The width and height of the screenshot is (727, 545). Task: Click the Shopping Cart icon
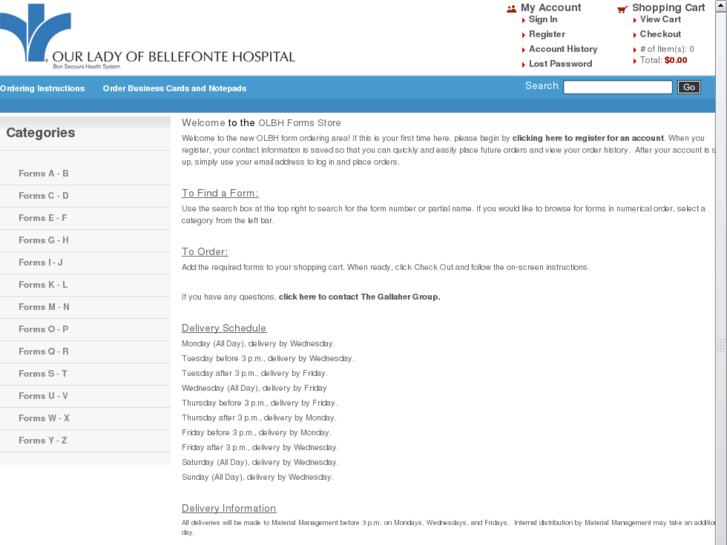pos(622,9)
